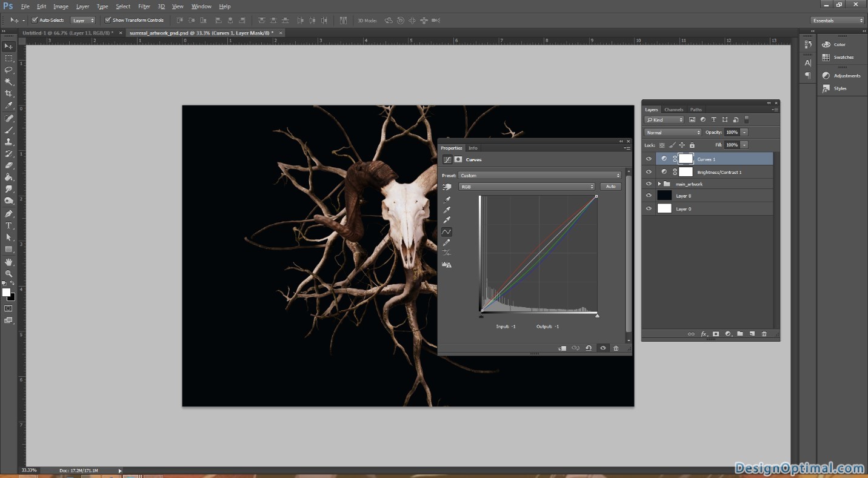
Task: Select the Zoom tool
Action: click(x=8, y=273)
